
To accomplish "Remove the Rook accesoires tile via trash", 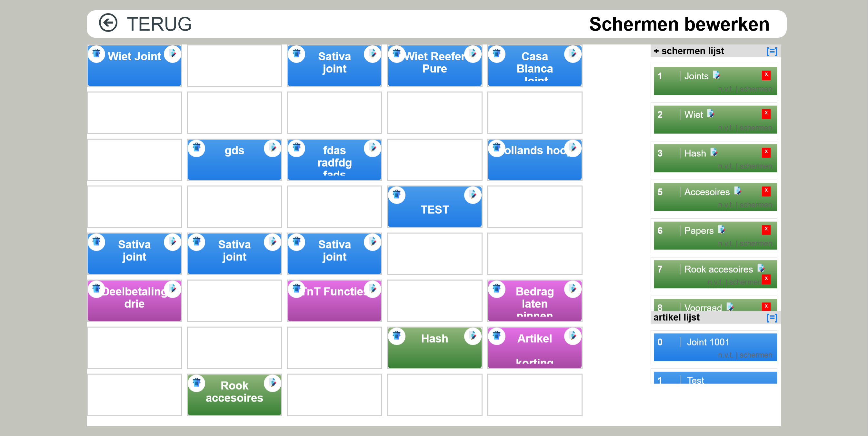I will [x=196, y=383].
